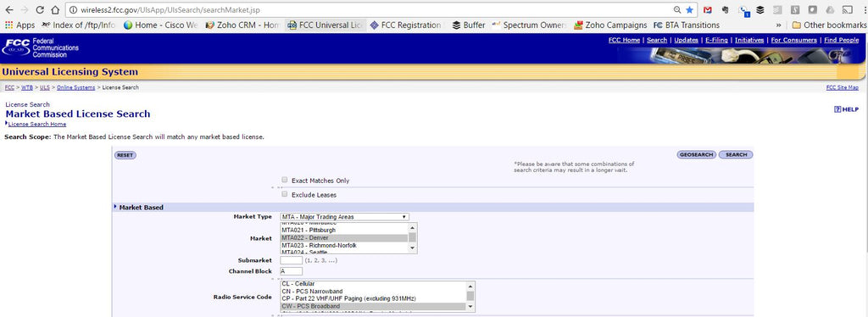Image resolution: width=868 pixels, height=317 pixels.
Task: Open the phone extension with badge 1
Action: click(743, 10)
